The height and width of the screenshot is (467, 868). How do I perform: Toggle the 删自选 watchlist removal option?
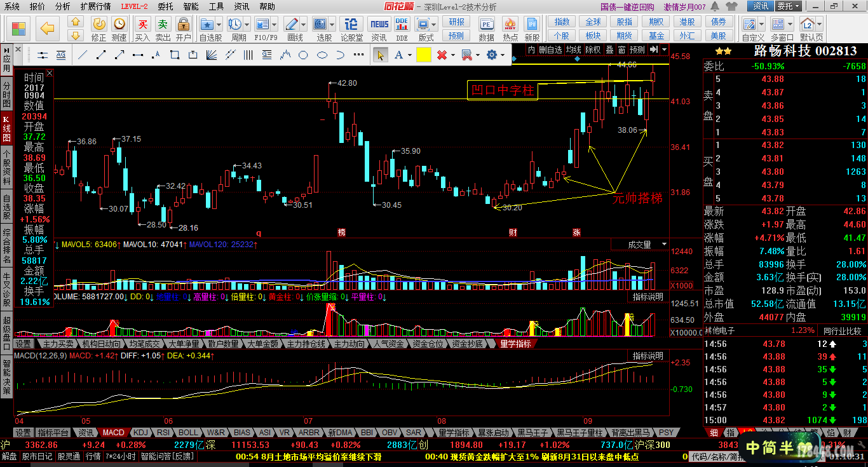(551, 50)
